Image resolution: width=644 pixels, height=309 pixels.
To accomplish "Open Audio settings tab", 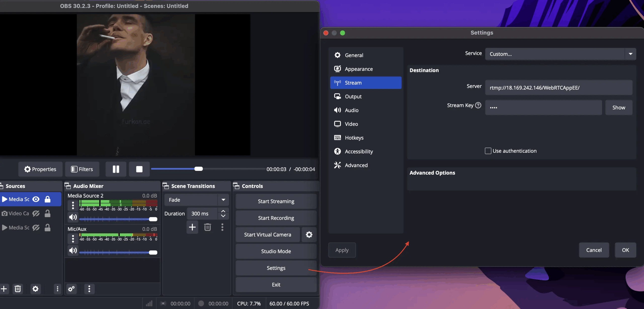I will pos(366,110).
